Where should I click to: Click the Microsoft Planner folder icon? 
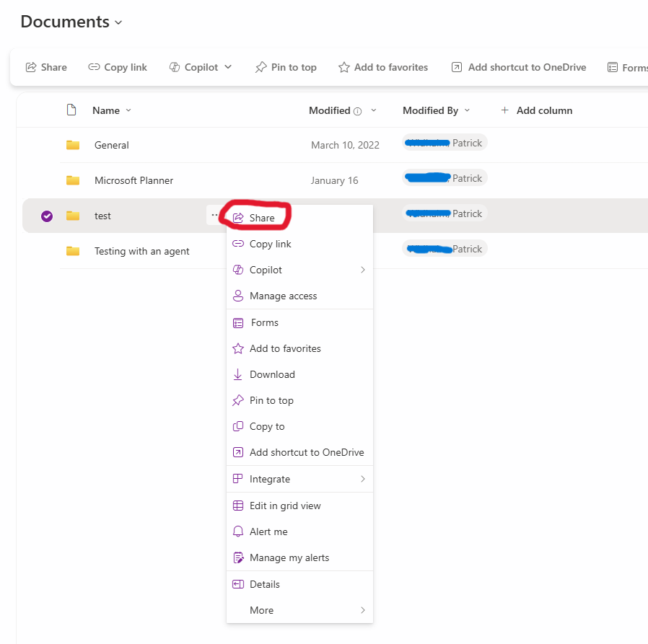click(x=73, y=180)
